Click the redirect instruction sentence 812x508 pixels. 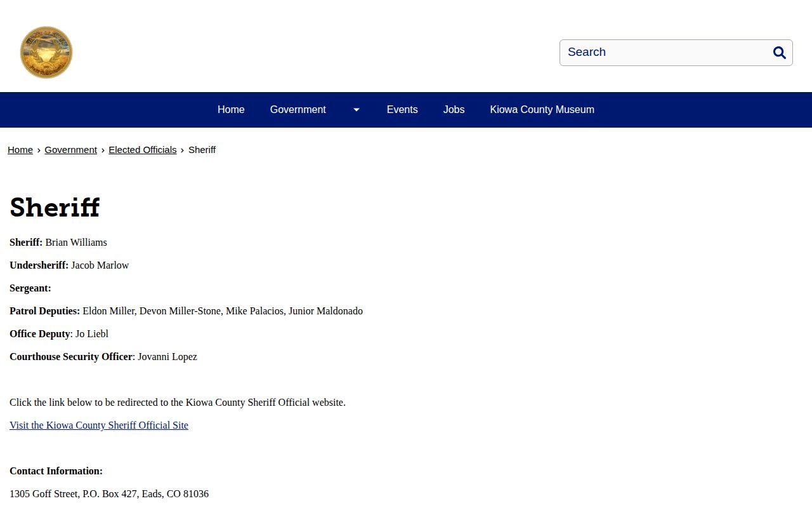click(178, 403)
